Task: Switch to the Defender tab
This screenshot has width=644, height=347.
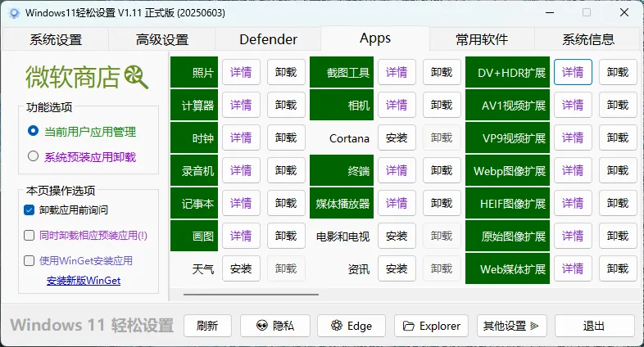Action: tap(268, 39)
